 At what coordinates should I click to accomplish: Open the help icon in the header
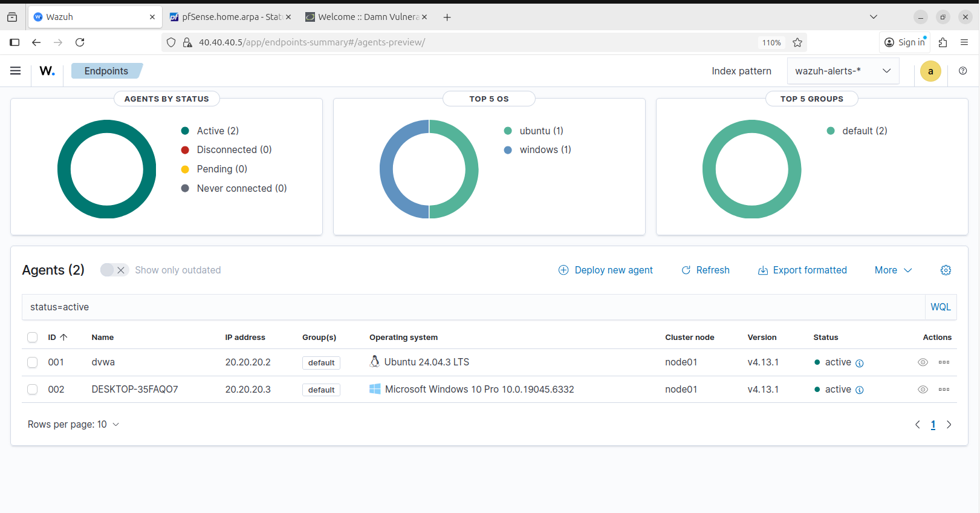tap(962, 71)
